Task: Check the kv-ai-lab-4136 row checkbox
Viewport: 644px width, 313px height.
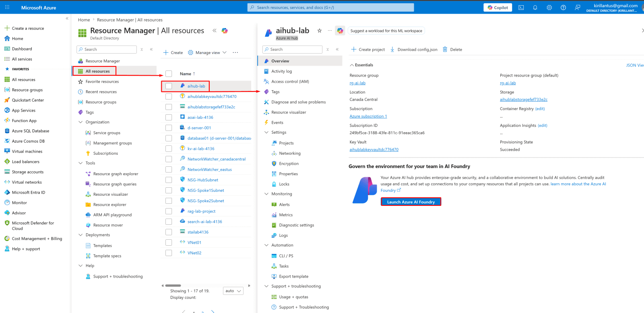Action: 169,149
